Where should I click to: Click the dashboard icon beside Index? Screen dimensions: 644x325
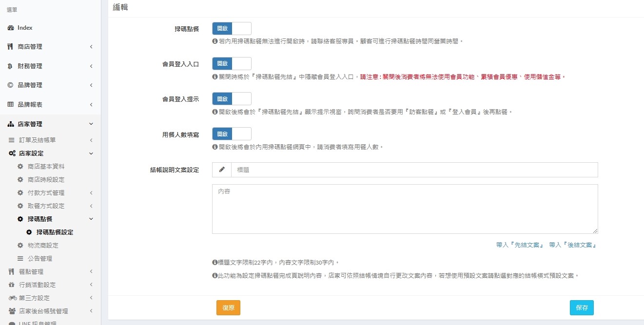11,28
